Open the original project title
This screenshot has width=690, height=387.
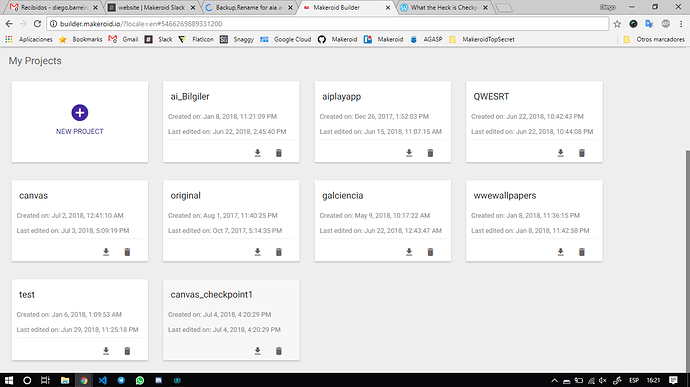[x=185, y=195]
